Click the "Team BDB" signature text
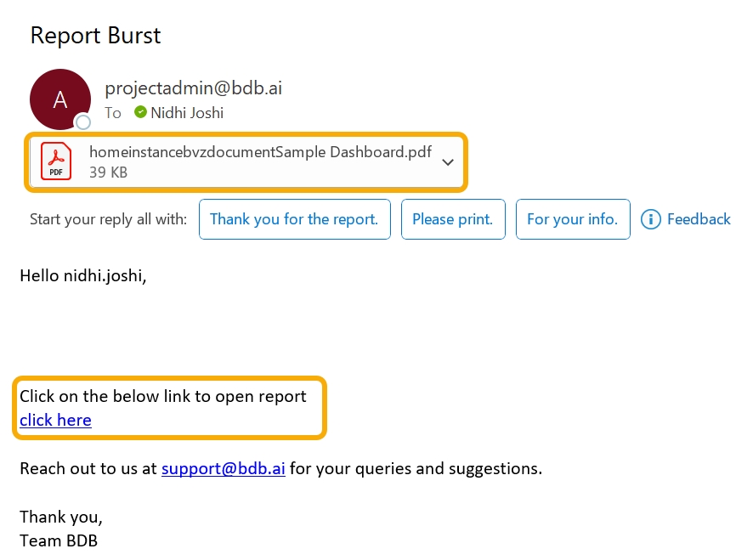736x560 pixels. pos(59,540)
